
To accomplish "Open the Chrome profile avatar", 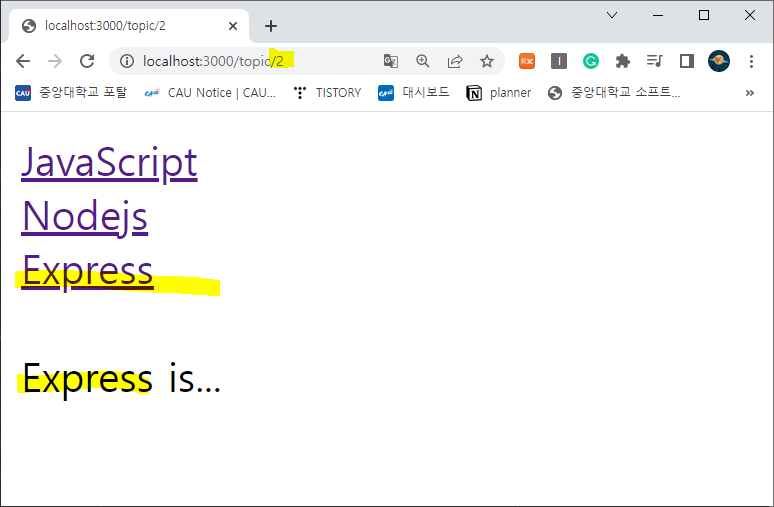I will (x=719, y=61).
